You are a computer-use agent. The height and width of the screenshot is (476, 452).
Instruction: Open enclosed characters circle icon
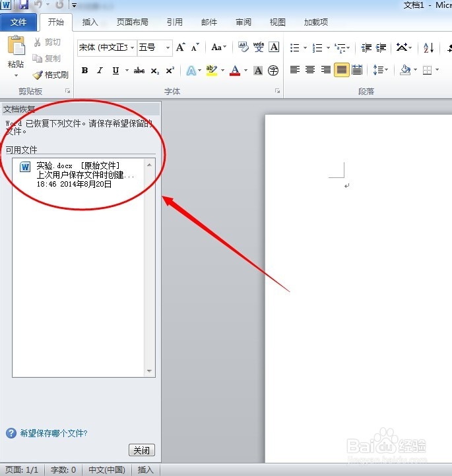pyautogui.click(x=273, y=71)
